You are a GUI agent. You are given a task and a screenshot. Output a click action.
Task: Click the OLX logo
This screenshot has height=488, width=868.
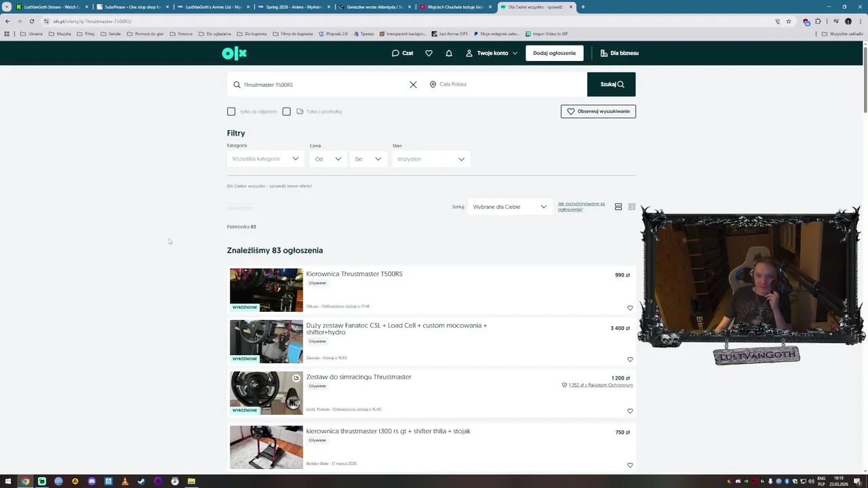[234, 53]
